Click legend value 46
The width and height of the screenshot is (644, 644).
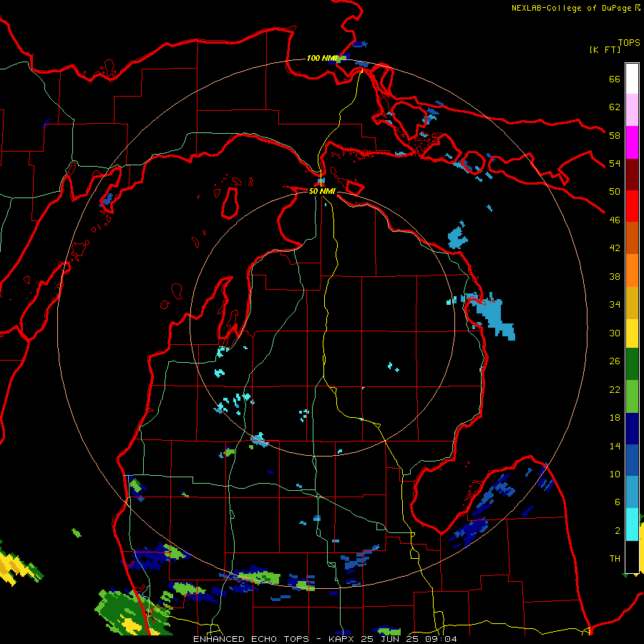click(x=615, y=220)
